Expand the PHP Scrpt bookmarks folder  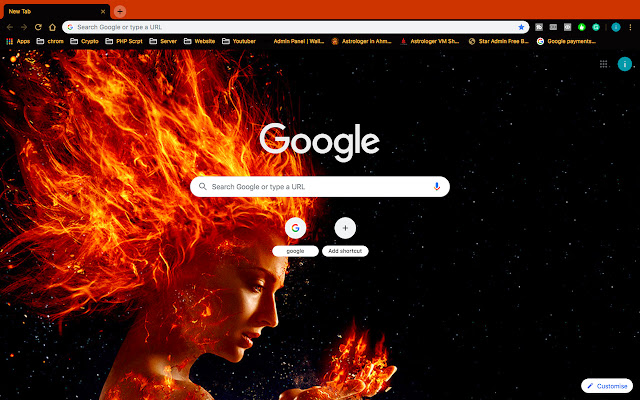(x=124, y=41)
